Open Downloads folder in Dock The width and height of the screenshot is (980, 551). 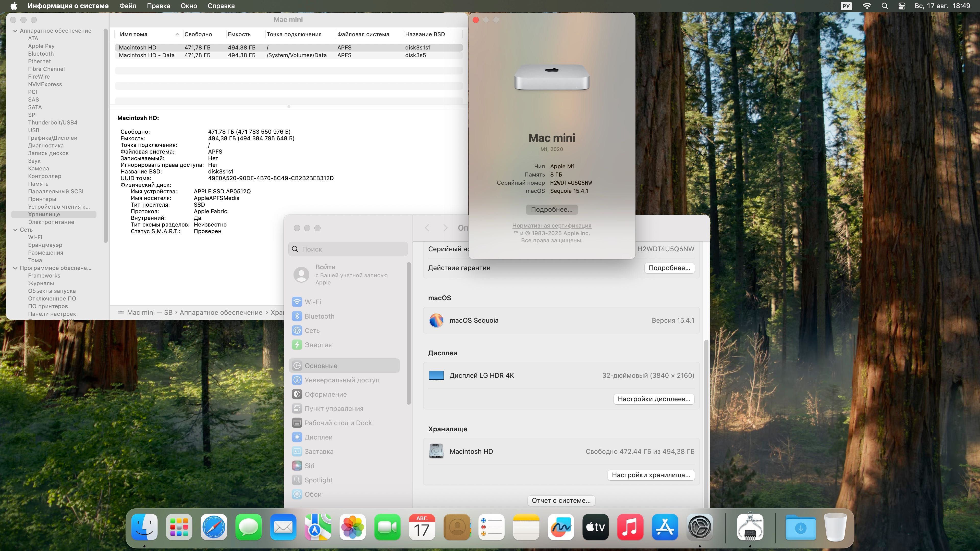tap(800, 528)
